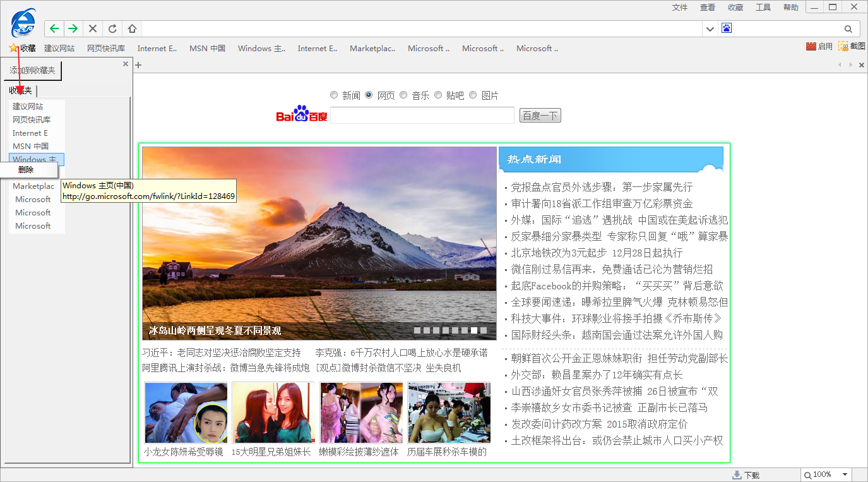Viewport: 868px width, 482px height.
Task: Open the 收藏 menu in the menu bar
Action: [x=735, y=8]
